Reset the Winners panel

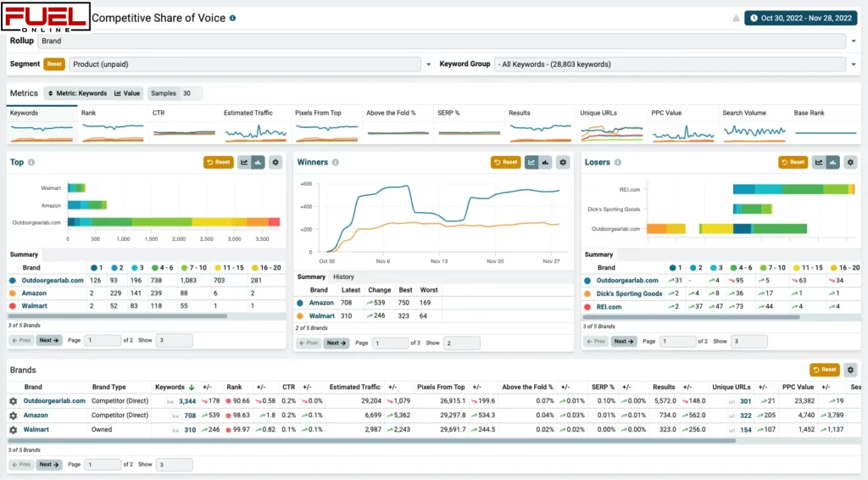point(505,162)
